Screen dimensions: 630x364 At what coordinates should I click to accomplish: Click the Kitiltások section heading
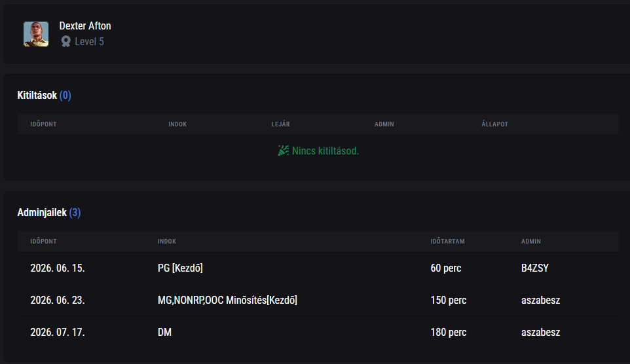(37, 95)
